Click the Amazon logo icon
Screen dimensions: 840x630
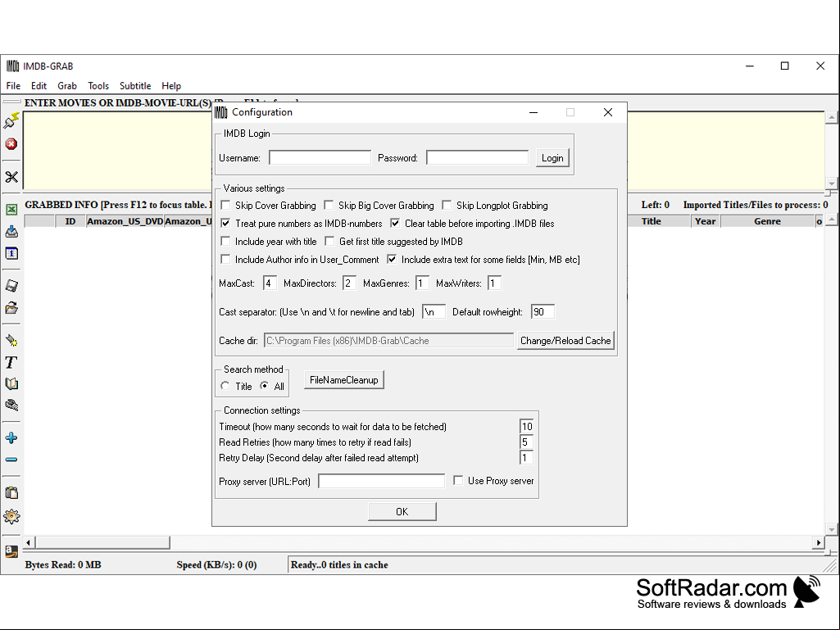coord(11,552)
